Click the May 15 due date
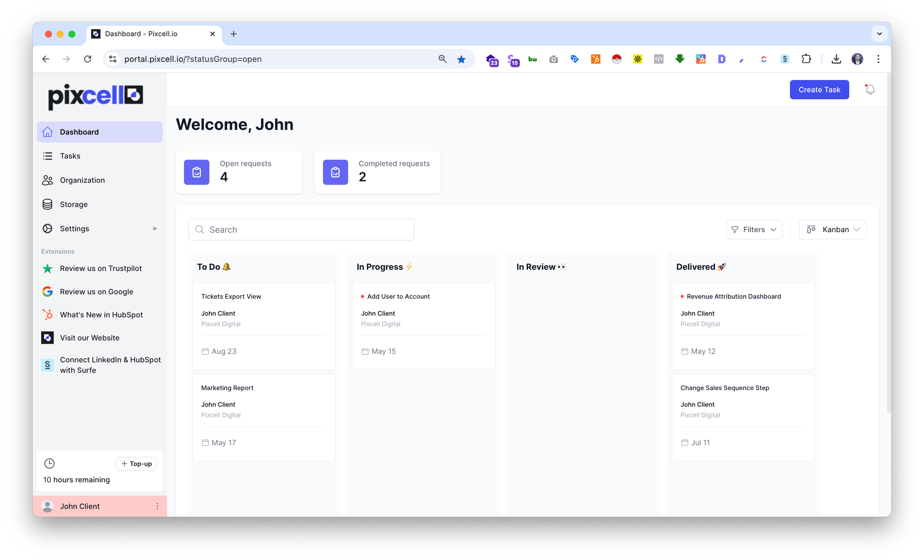This screenshot has width=924, height=560. 378,352
